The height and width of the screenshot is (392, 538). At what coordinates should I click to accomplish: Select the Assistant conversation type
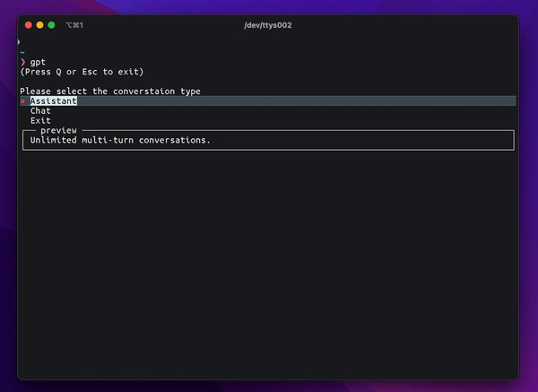(54, 101)
